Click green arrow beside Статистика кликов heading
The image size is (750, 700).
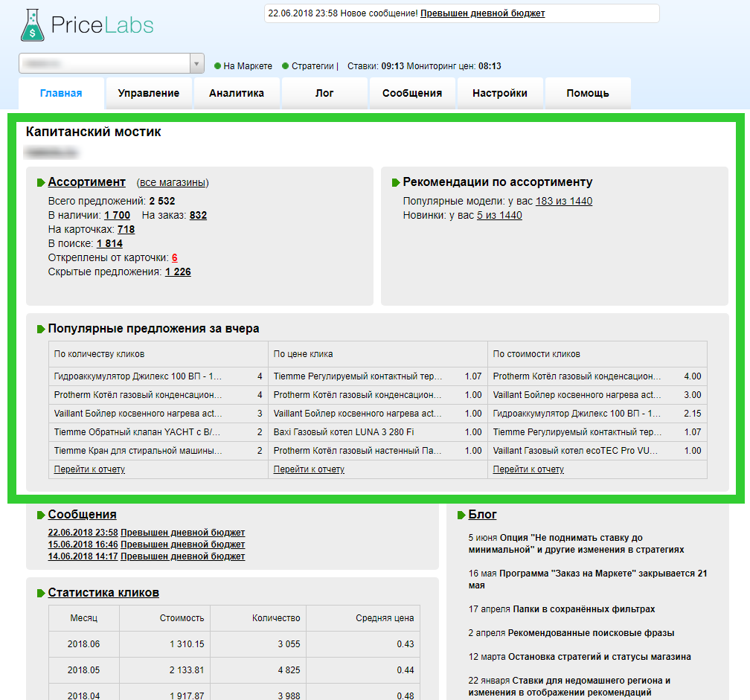(41, 594)
